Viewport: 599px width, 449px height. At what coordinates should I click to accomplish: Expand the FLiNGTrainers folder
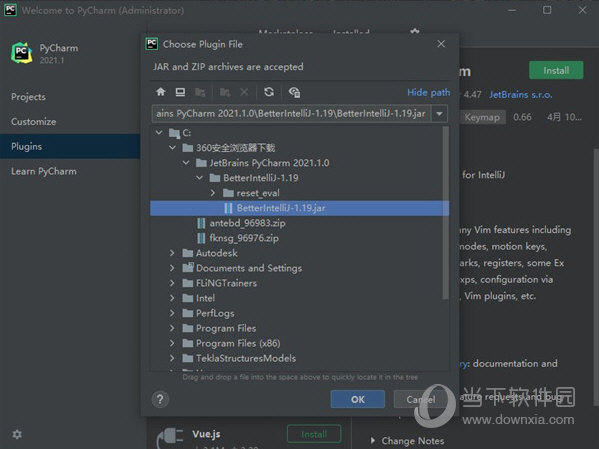pos(172,283)
